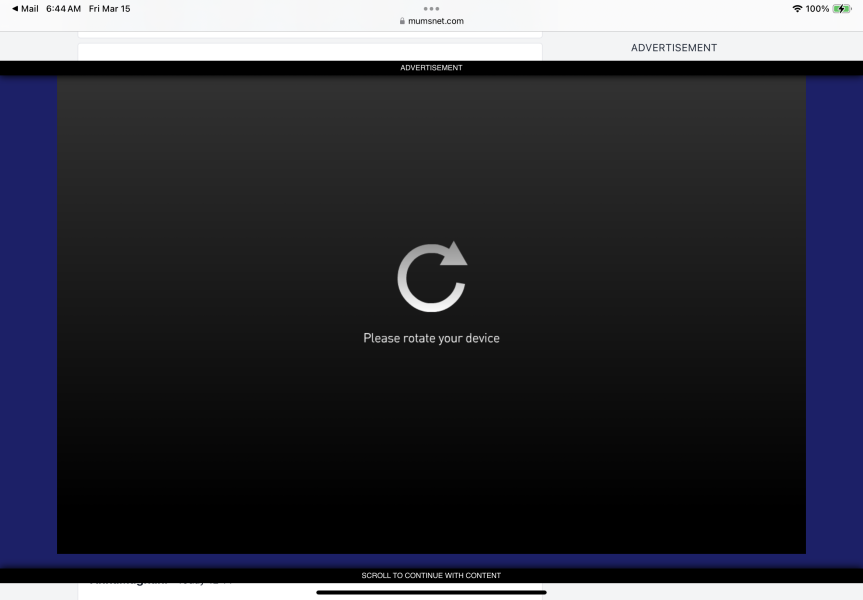863x600 pixels.
Task: Tap the Wi-Fi icon in status bar
Action: click(x=797, y=8)
